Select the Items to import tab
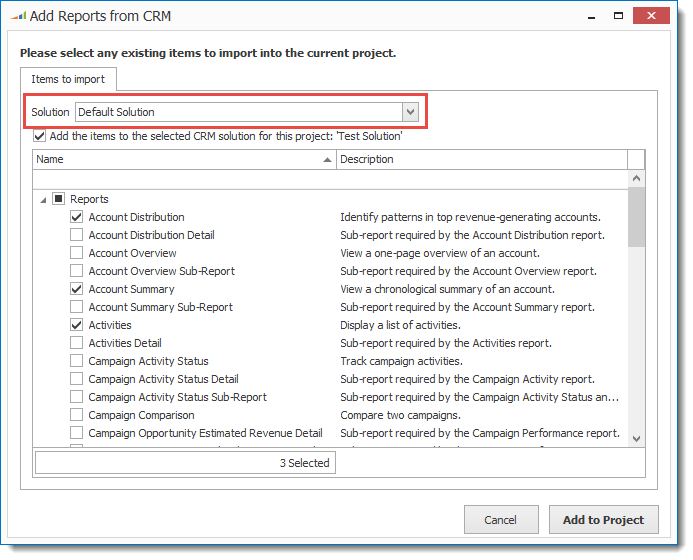The width and height of the screenshot is (693, 560). pyautogui.click(x=68, y=79)
